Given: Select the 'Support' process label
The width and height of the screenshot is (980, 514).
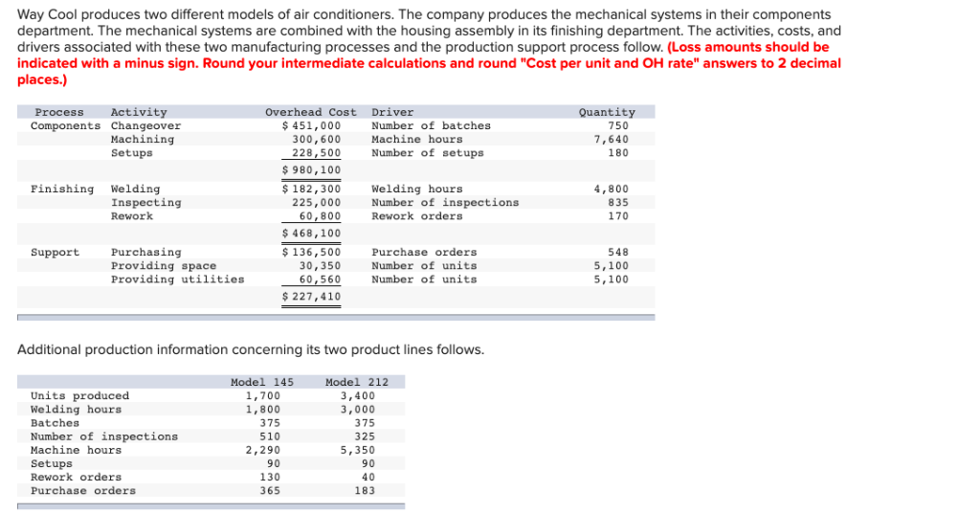Looking at the screenshot, I should 55,252.
